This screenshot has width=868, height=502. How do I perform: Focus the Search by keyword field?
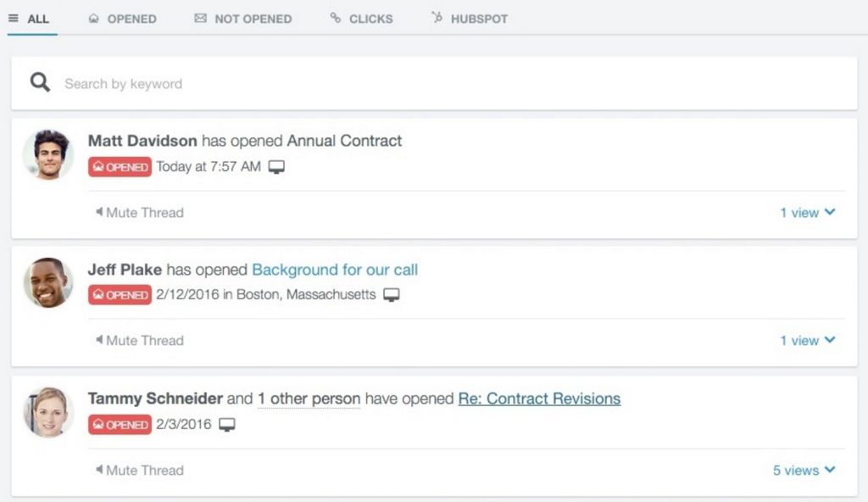[x=434, y=83]
